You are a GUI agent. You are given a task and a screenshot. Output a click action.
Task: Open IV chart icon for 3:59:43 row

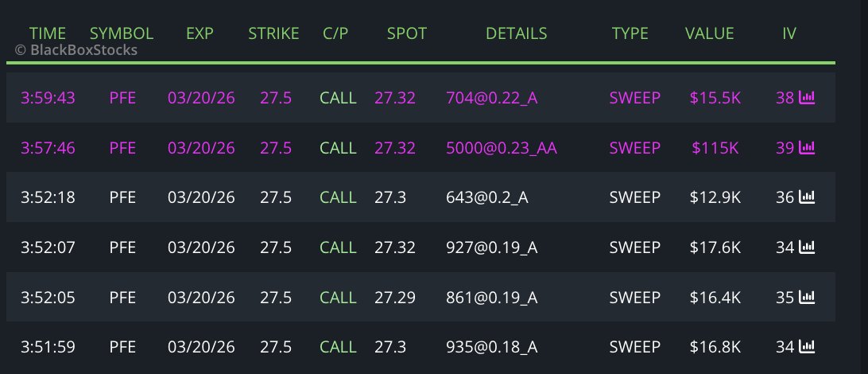(x=807, y=98)
